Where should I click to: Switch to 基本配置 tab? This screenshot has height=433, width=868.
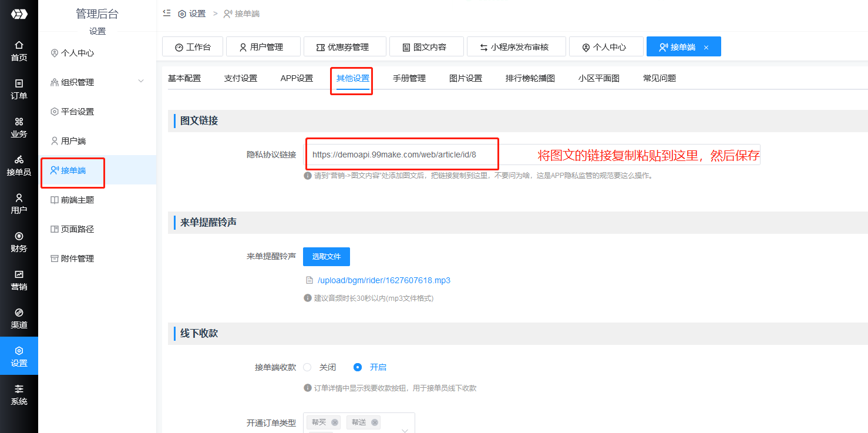tap(184, 78)
